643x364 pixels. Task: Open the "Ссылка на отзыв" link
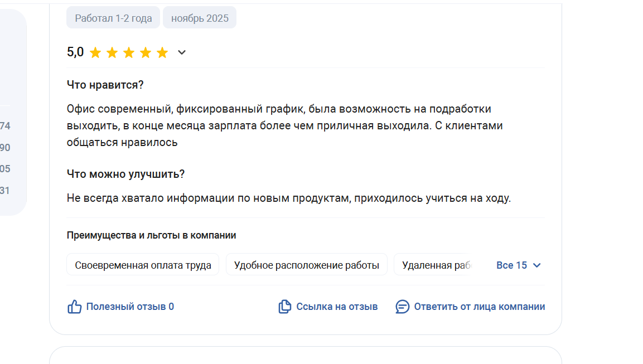(337, 307)
